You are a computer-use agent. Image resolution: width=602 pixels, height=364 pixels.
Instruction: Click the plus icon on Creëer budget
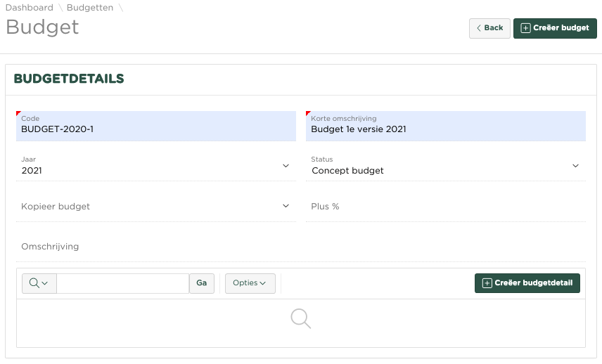pos(525,28)
